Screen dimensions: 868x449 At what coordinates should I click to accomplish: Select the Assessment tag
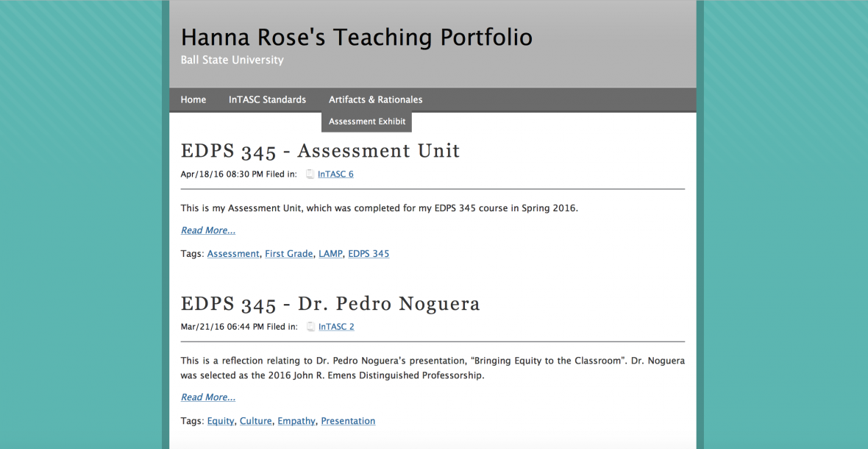(x=233, y=254)
